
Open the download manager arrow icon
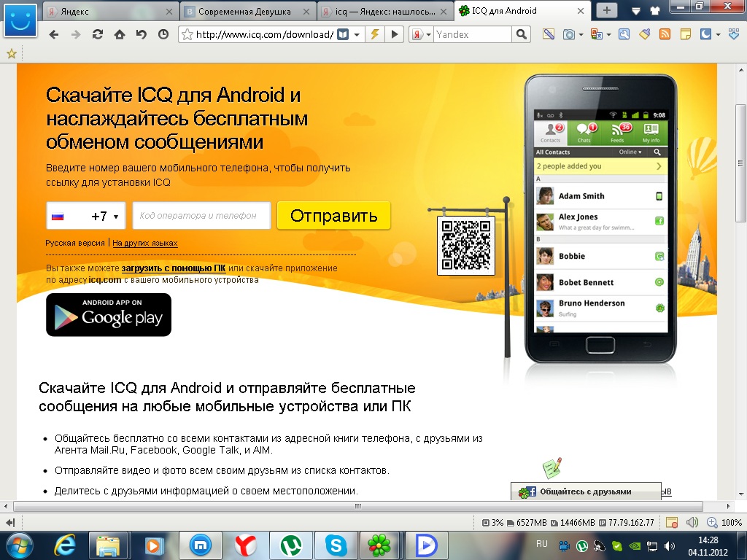pos(734,34)
